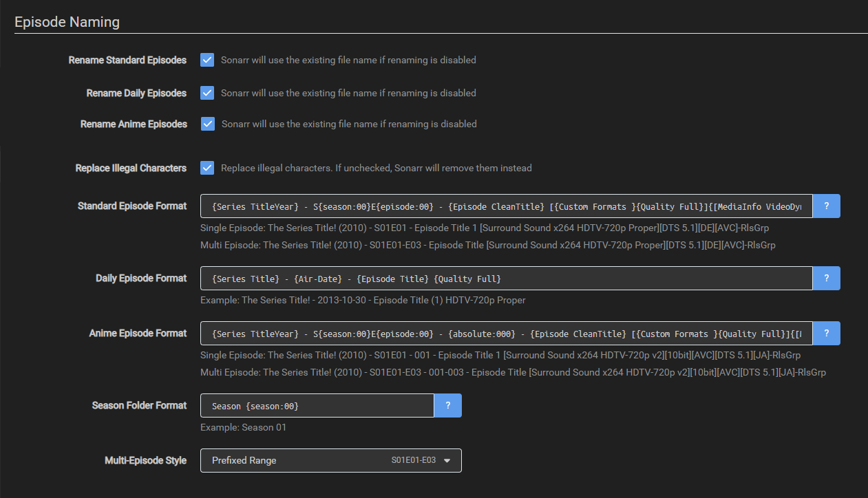
Task: Change Prefixed Range to another style
Action: tap(330, 460)
